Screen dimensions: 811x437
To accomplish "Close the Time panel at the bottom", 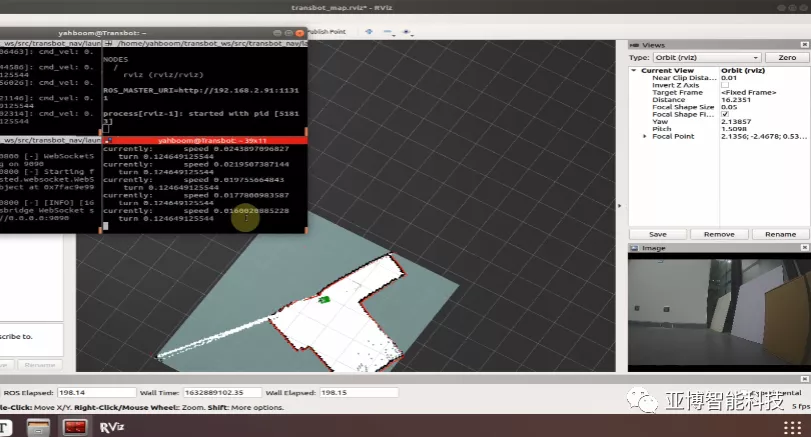I will (x=804, y=379).
